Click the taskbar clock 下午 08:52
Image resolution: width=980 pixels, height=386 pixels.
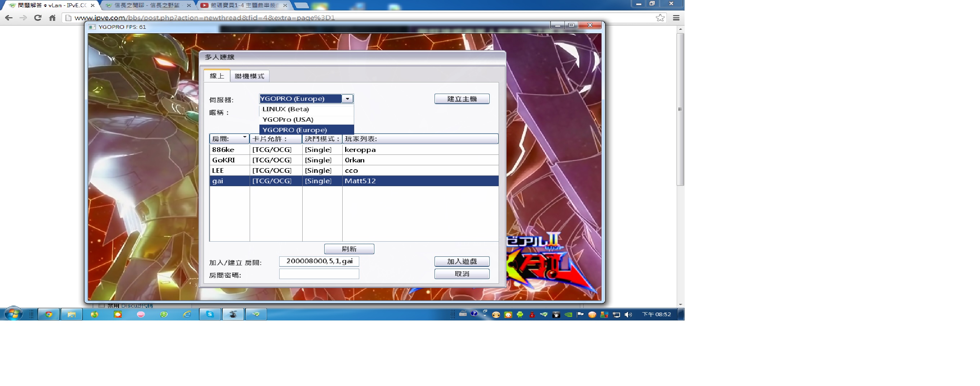656,314
